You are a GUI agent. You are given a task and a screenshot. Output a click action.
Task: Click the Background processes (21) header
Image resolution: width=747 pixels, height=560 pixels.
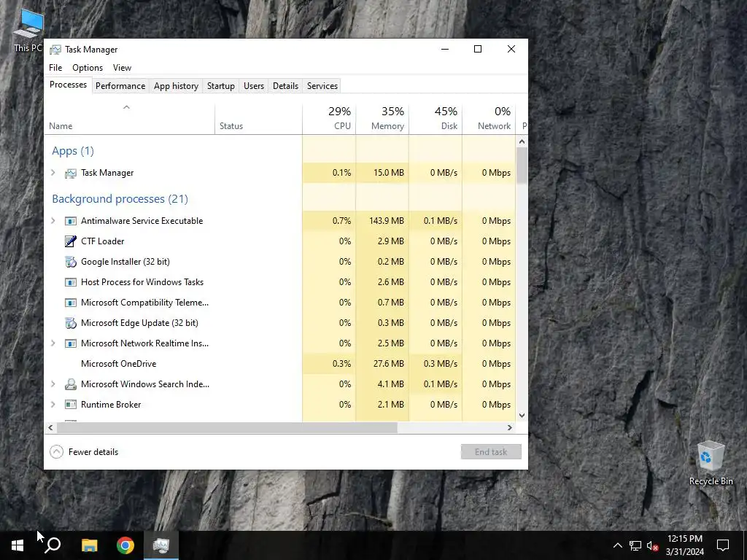pos(120,199)
